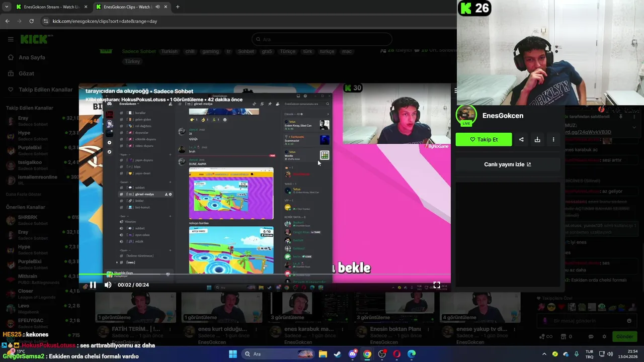
Task: Click the EnesGokcen channel name in clip panel
Action: click(x=503, y=116)
